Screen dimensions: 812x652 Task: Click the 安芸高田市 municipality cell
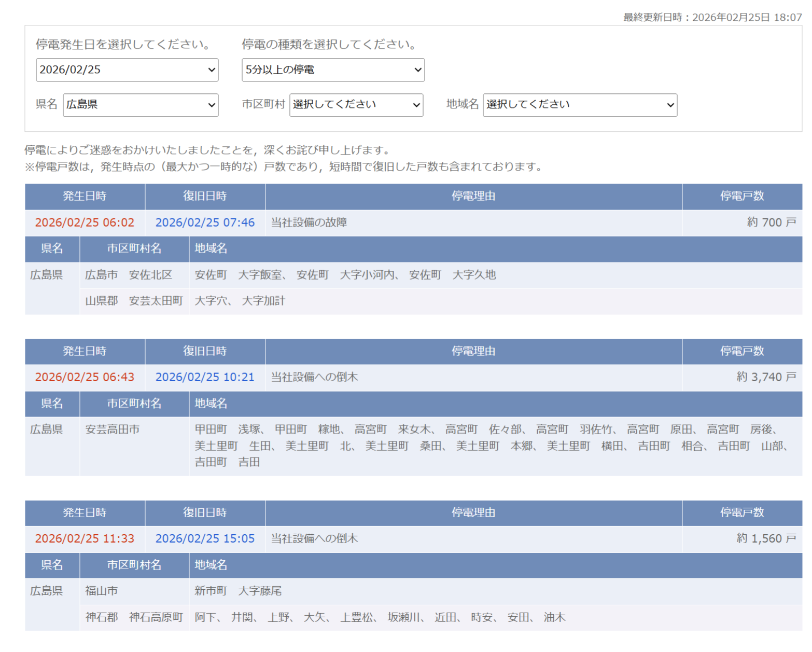click(113, 429)
